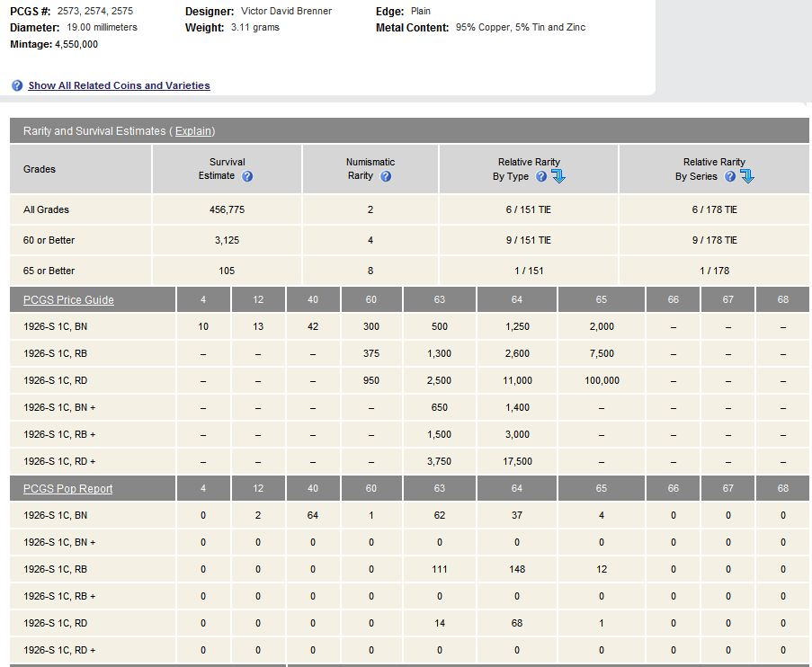Click the Pop Report grade 40 column header

click(313, 488)
